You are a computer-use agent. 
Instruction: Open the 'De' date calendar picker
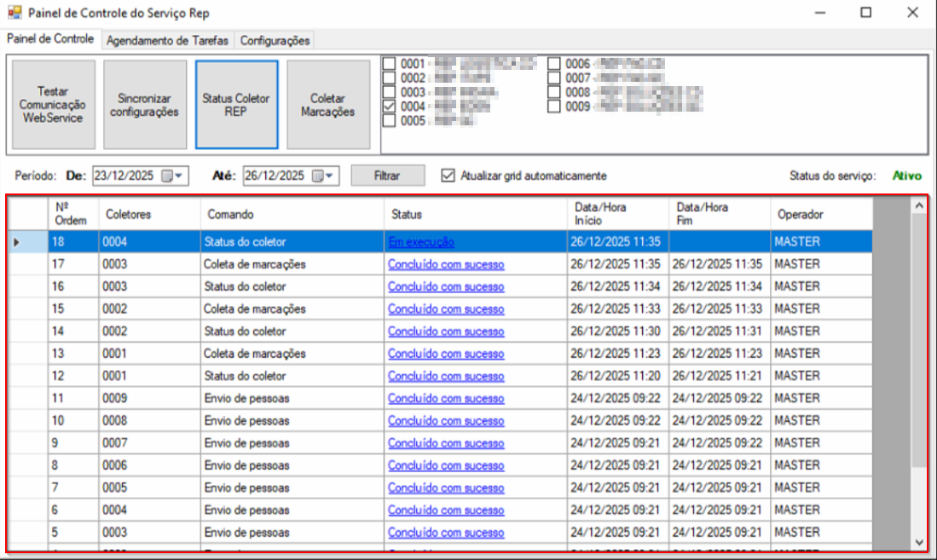click(171, 176)
